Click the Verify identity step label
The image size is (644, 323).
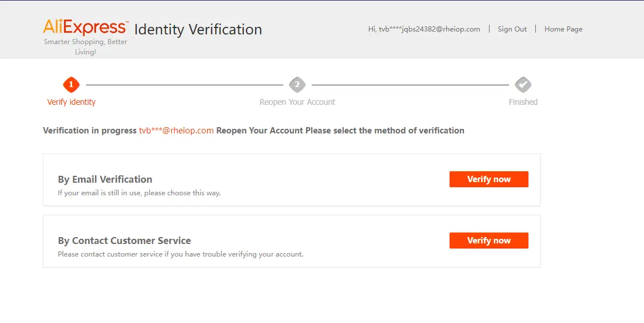click(71, 102)
